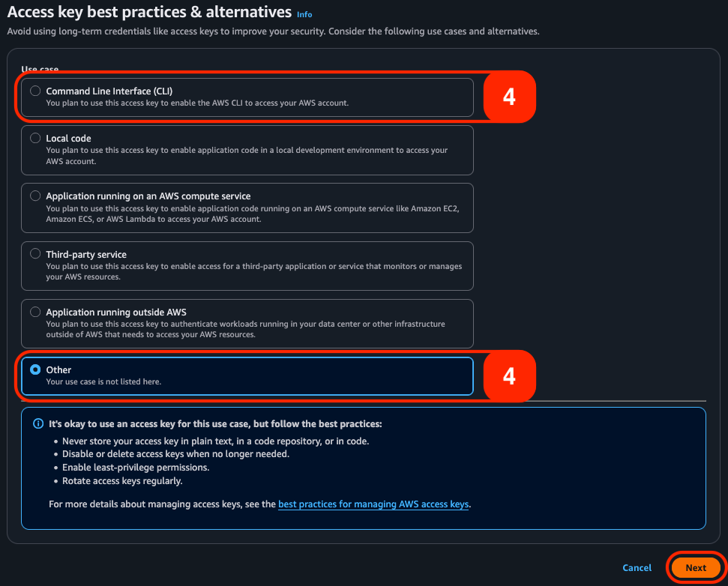This screenshot has height=586, width=728.
Task: Select the Command Line Interface (CLI) radio button
Action: point(35,90)
